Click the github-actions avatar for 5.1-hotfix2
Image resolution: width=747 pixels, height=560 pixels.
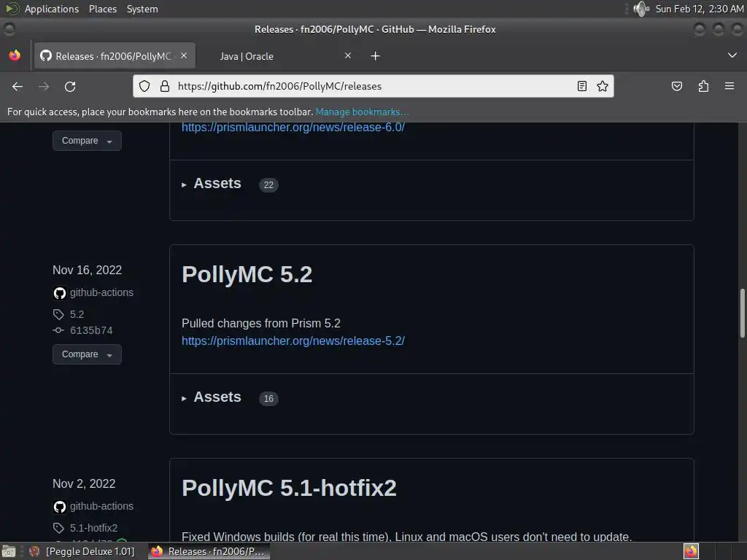point(60,507)
